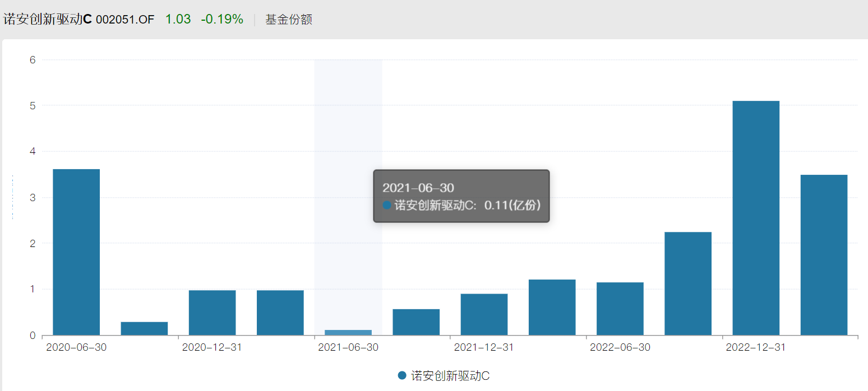This screenshot has height=391, width=868.
Task: Open the 基金份额 tab in header
Action: click(x=289, y=20)
